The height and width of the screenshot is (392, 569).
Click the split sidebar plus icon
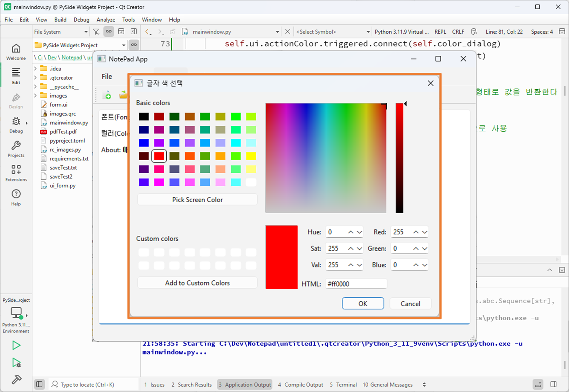(121, 32)
